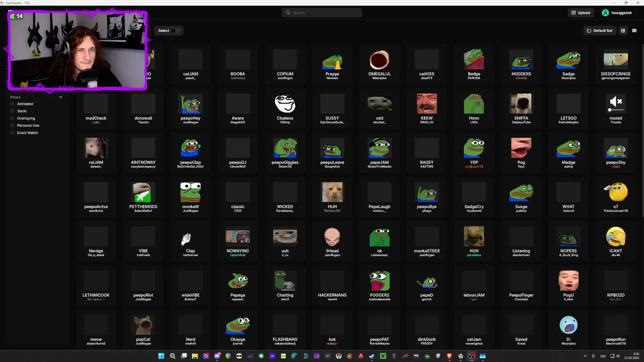Focus the emote Search field
644x362 pixels.
coord(322,13)
